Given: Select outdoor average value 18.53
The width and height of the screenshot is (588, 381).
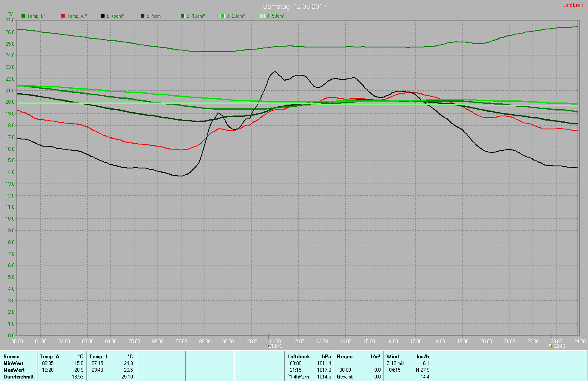Looking at the screenshot, I should pyautogui.click(x=78, y=377).
